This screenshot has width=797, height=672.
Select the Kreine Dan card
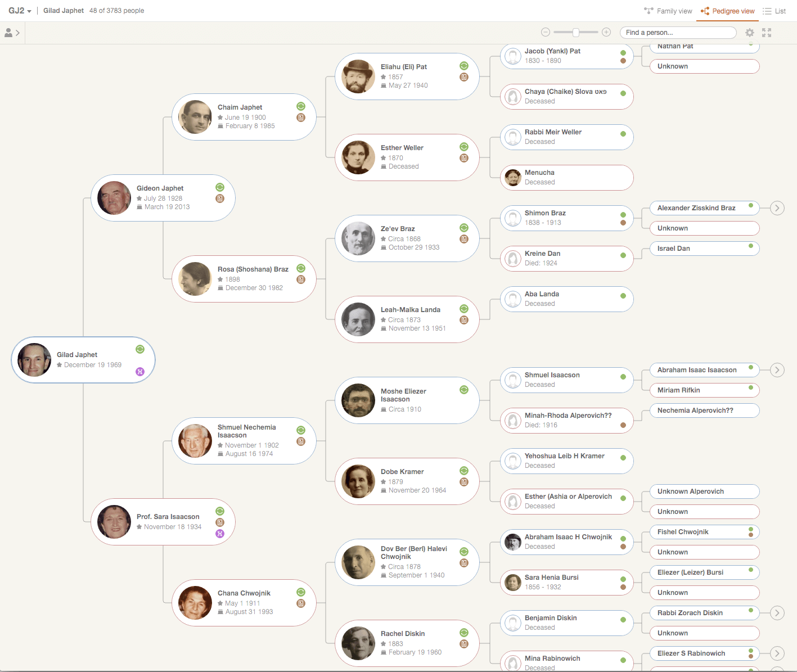[x=567, y=259]
